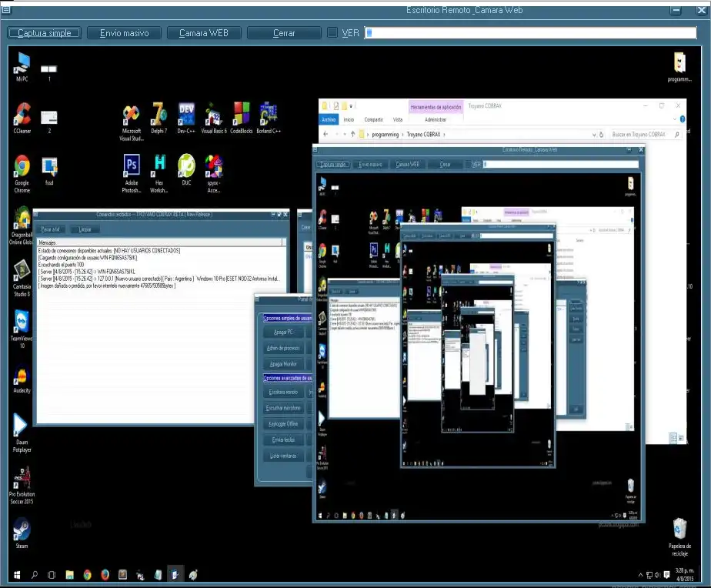Click the Escuchar microfono button in Panel
711x588 pixels.
click(283, 408)
